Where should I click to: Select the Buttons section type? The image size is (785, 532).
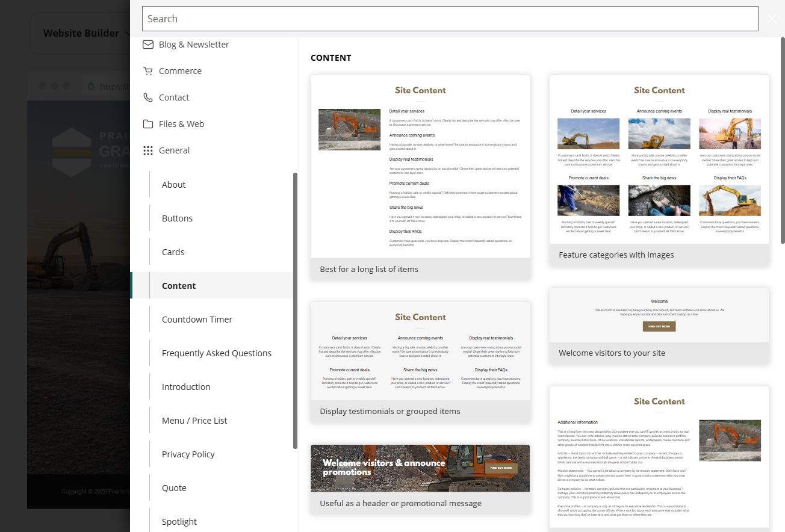(177, 218)
